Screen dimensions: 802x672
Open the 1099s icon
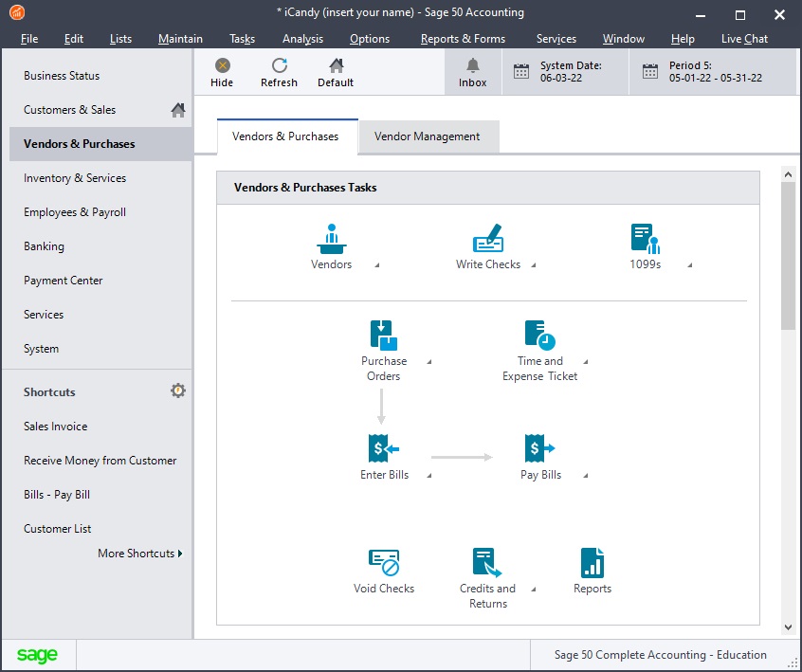(x=645, y=238)
